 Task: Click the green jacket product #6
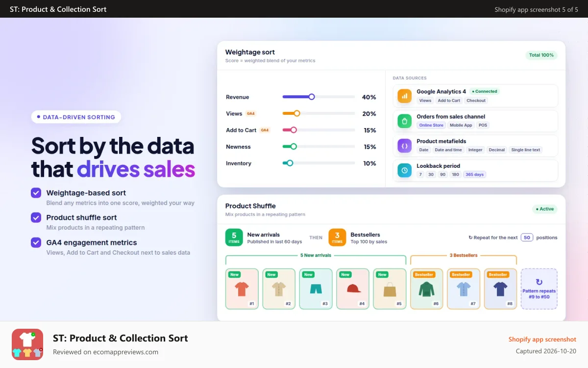point(427,289)
